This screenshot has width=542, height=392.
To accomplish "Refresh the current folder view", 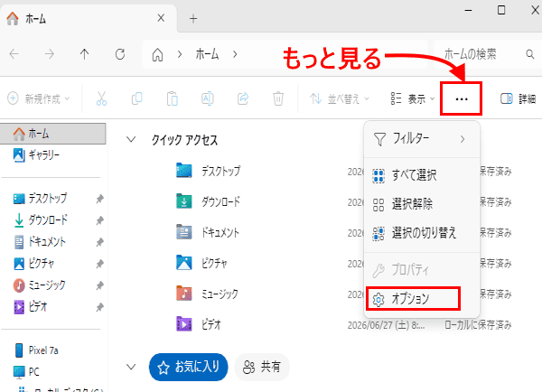I will tap(120, 54).
